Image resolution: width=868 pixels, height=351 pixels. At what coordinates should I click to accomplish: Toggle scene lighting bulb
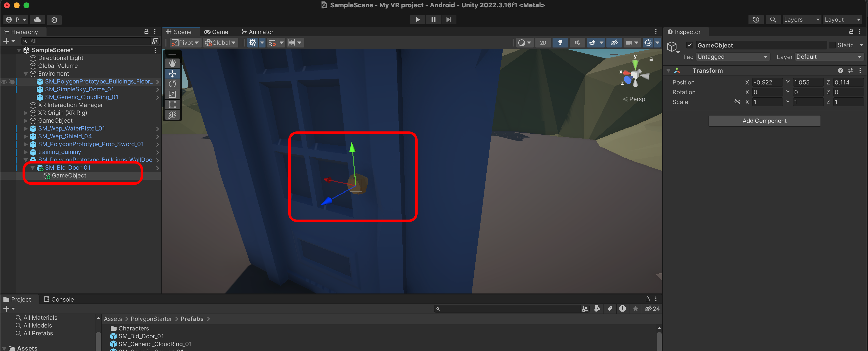click(560, 42)
